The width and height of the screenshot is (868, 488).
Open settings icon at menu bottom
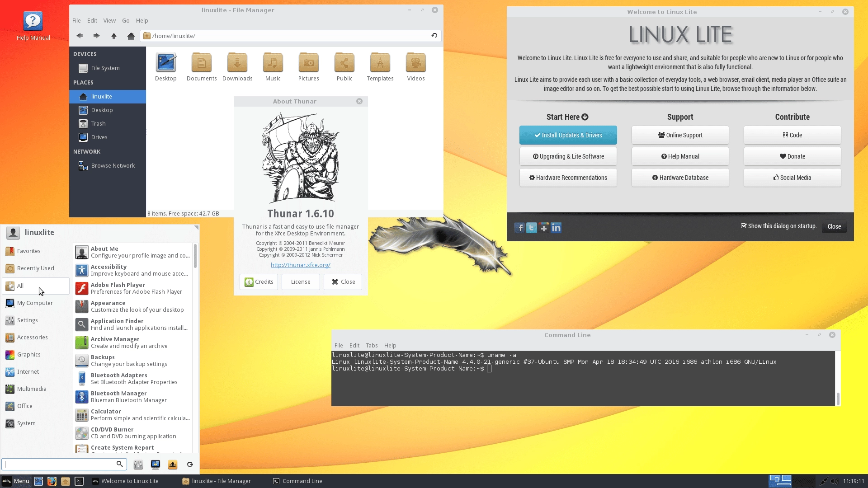138,465
